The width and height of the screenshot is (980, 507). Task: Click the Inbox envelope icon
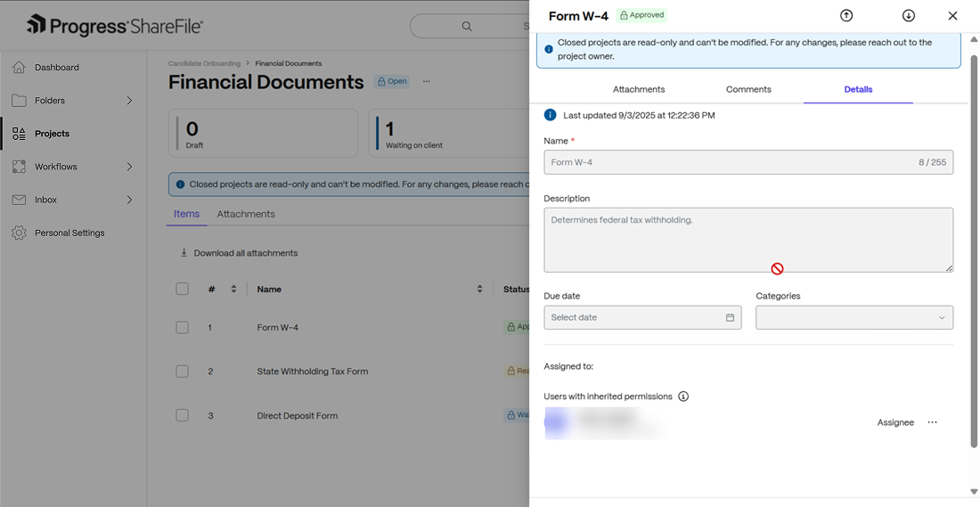19,200
